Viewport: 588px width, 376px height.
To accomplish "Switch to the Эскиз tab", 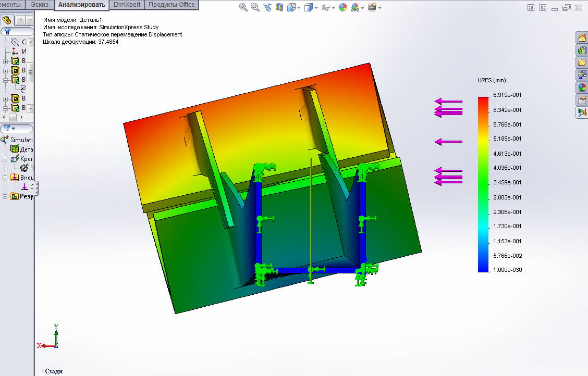I will (40, 5).
